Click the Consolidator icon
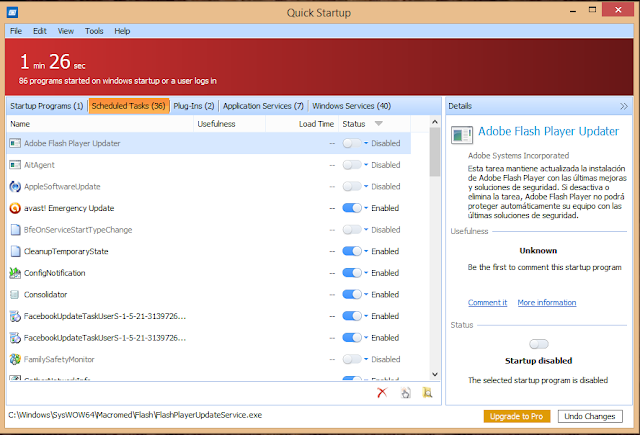 click(15, 294)
